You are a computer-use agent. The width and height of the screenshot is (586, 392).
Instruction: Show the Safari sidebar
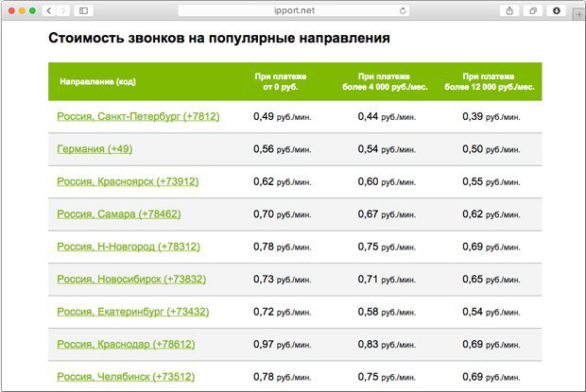point(84,10)
